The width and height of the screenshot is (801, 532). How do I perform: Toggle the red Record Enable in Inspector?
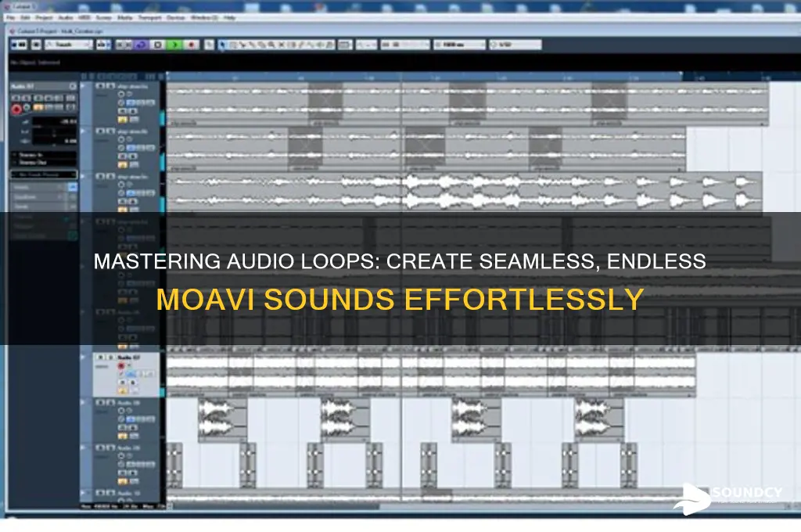pyautogui.click(x=16, y=109)
